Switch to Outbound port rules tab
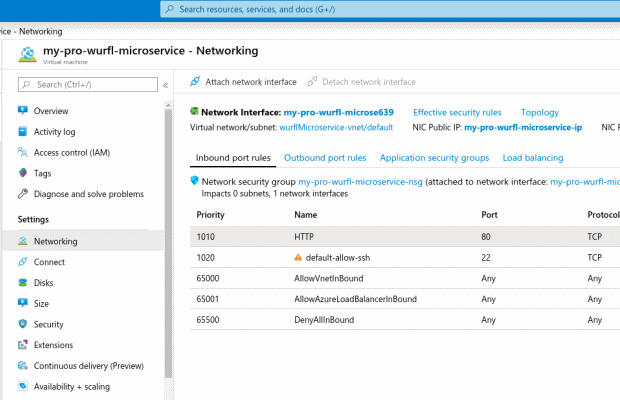This screenshot has width=620, height=400. (325, 158)
